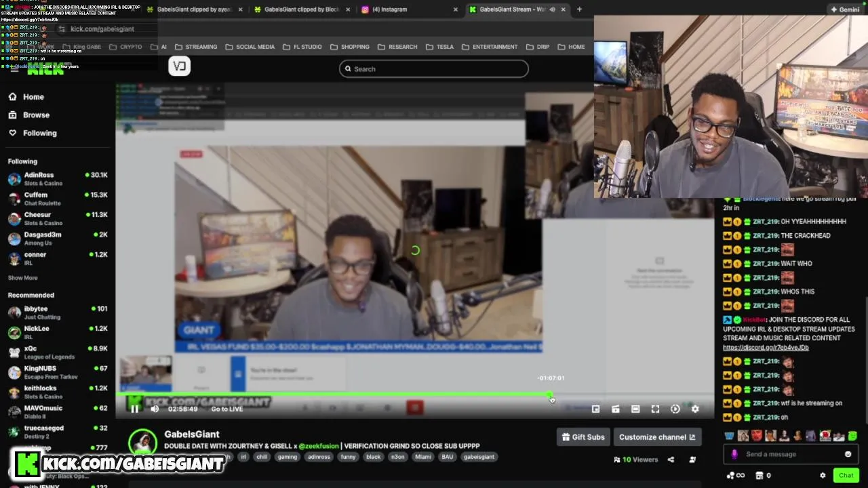Select the Miami stream tag
The width and height of the screenshot is (868, 488).
click(423, 457)
